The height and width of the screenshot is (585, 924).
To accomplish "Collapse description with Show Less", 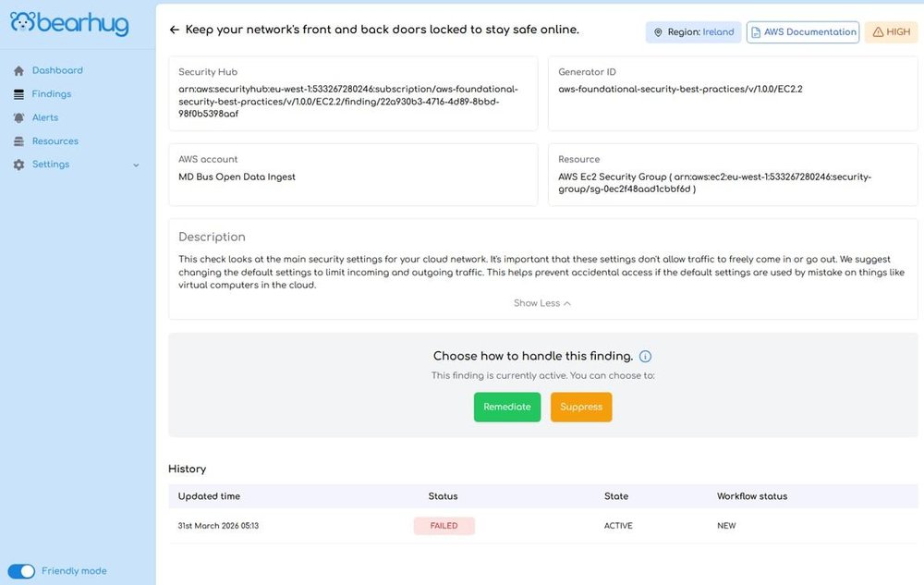I will [x=542, y=303].
